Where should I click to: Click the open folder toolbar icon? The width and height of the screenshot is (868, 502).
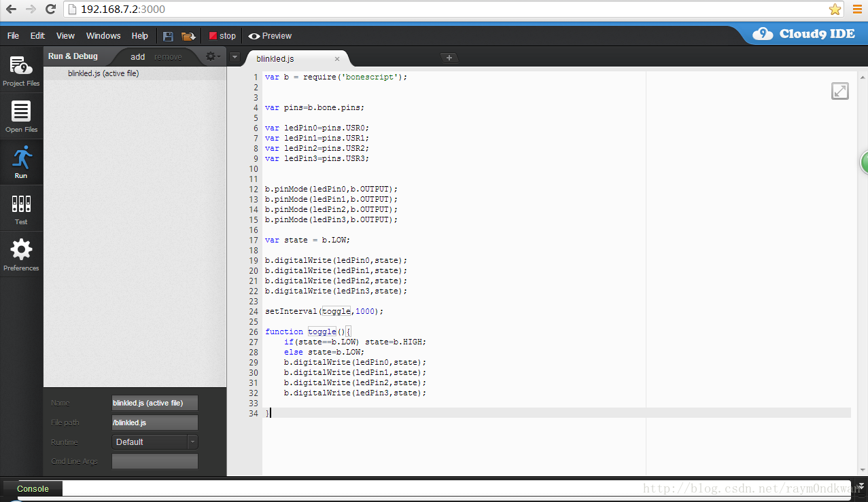click(188, 36)
